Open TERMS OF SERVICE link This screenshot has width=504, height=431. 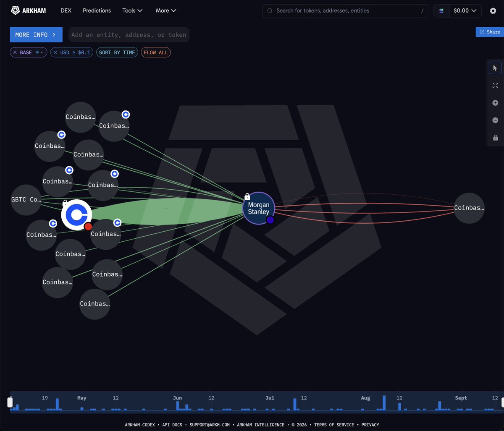click(x=334, y=425)
